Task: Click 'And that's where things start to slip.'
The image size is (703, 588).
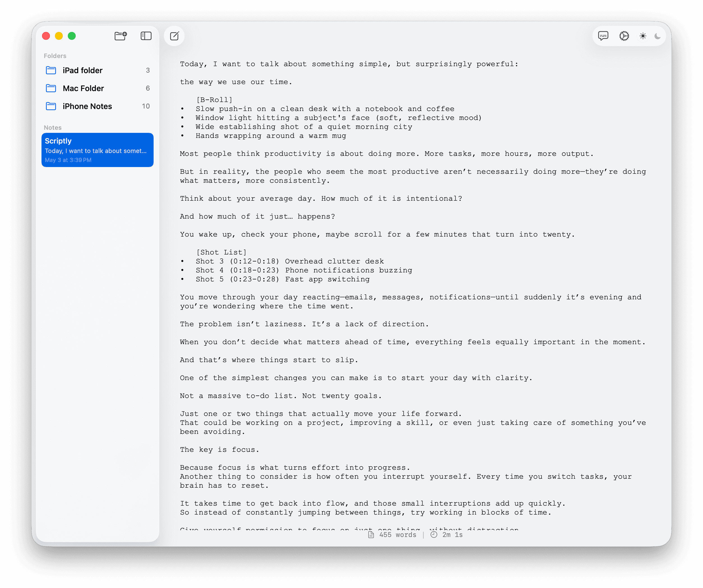Action: pos(269,360)
